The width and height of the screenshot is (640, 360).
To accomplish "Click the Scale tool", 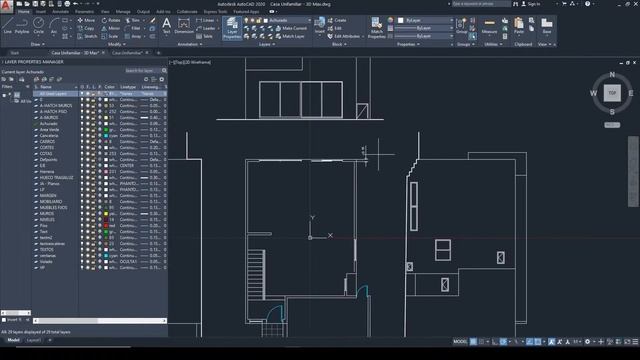I will pos(110,36).
